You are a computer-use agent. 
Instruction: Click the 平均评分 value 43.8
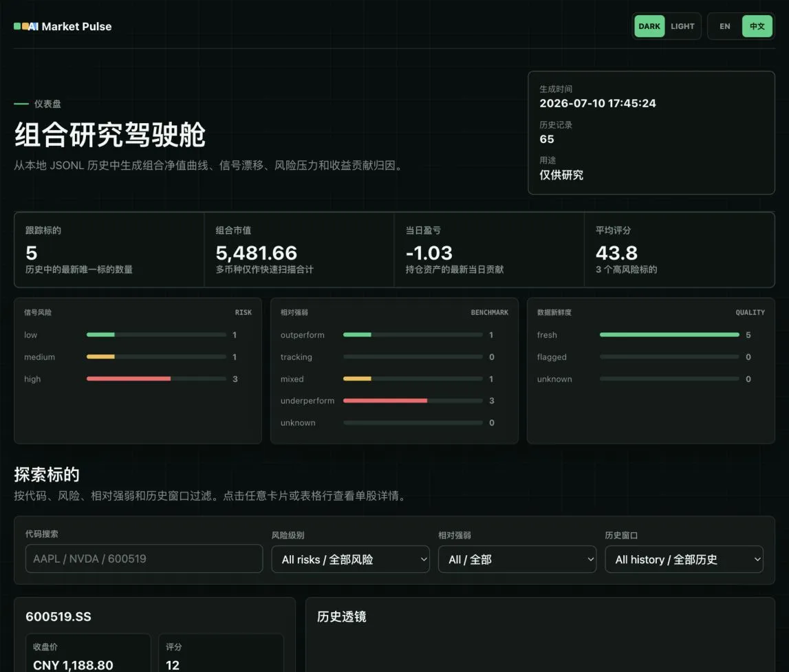click(x=616, y=252)
